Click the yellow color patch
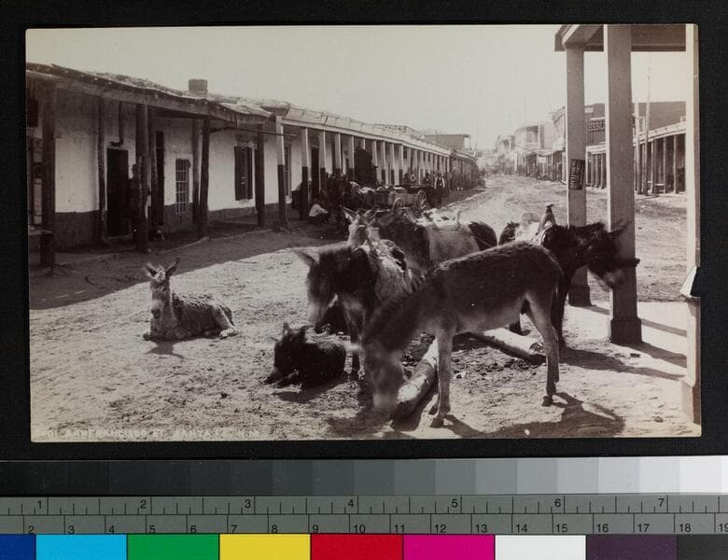This screenshot has width=728, height=560. click(x=264, y=547)
